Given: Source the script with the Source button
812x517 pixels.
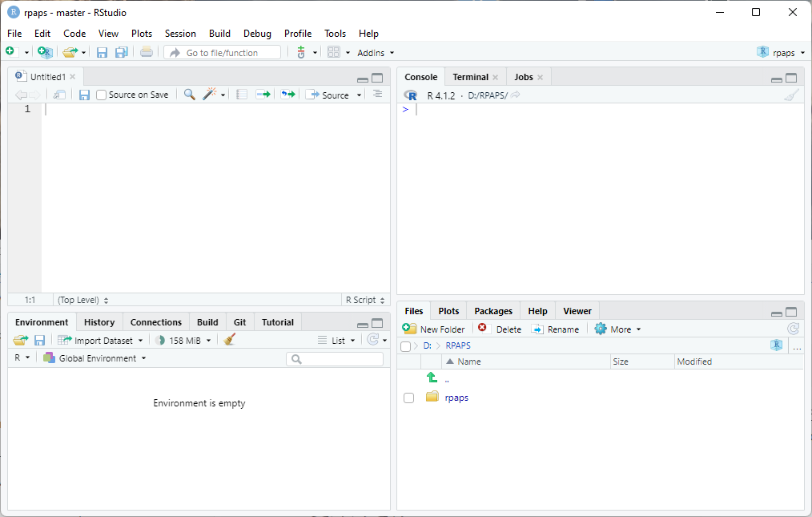Looking at the screenshot, I should (x=328, y=95).
